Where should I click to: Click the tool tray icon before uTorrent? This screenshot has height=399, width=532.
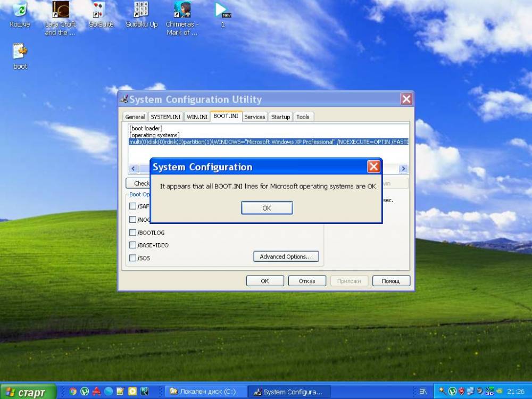click(x=443, y=391)
